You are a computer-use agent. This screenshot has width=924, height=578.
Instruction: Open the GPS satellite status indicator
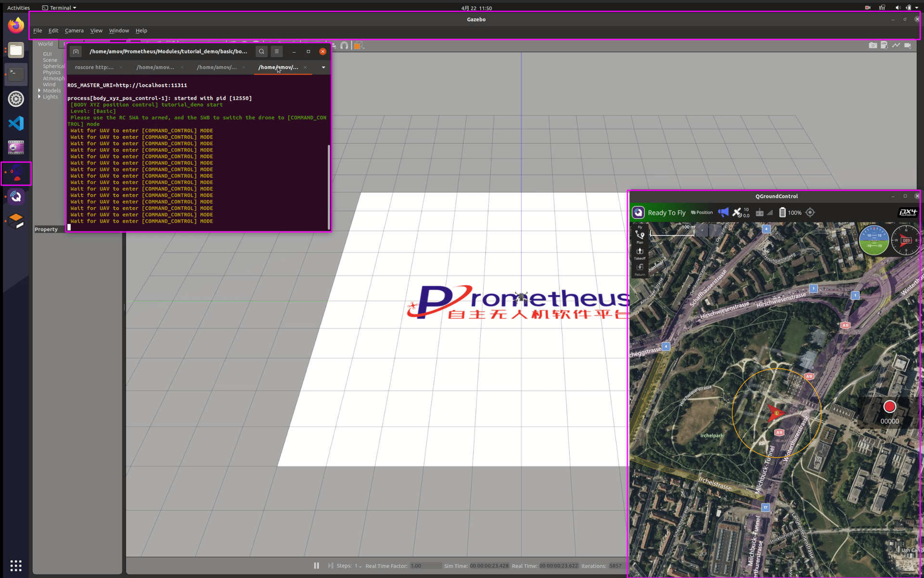[741, 213]
